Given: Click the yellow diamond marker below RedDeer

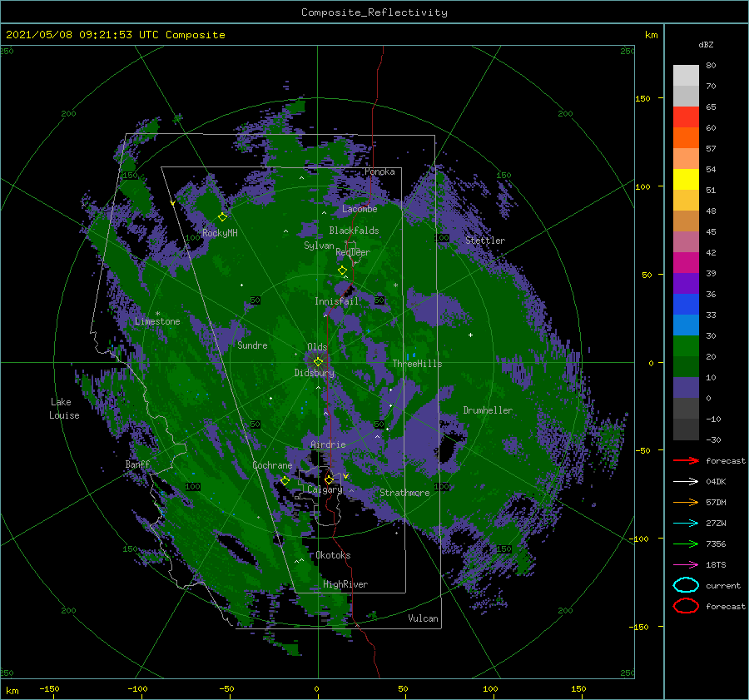Looking at the screenshot, I should 343,270.
